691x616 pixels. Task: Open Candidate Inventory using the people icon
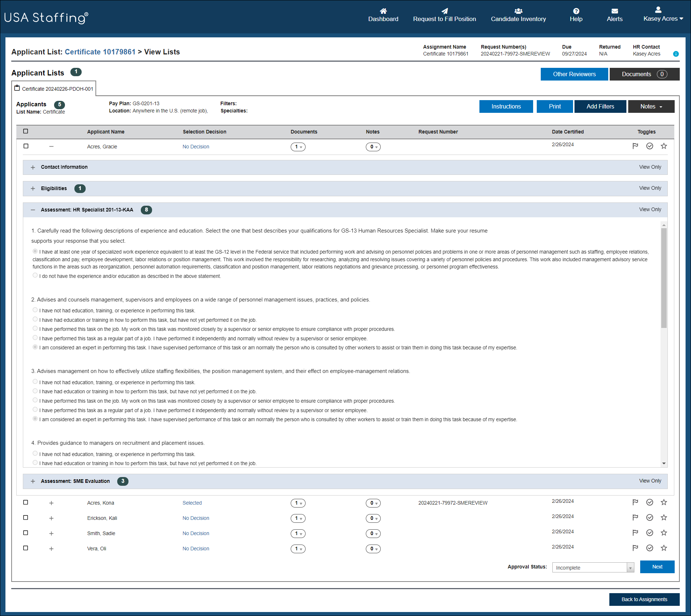point(518,11)
